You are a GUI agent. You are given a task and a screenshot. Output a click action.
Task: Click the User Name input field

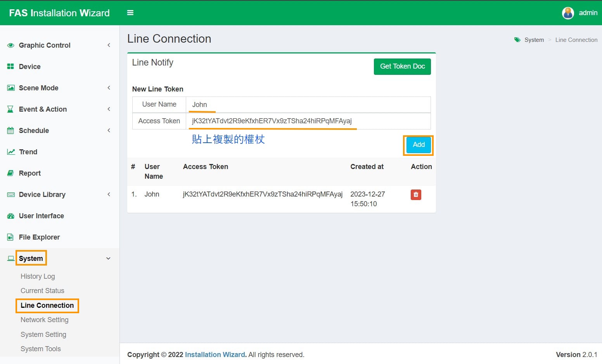click(x=308, y=105)
